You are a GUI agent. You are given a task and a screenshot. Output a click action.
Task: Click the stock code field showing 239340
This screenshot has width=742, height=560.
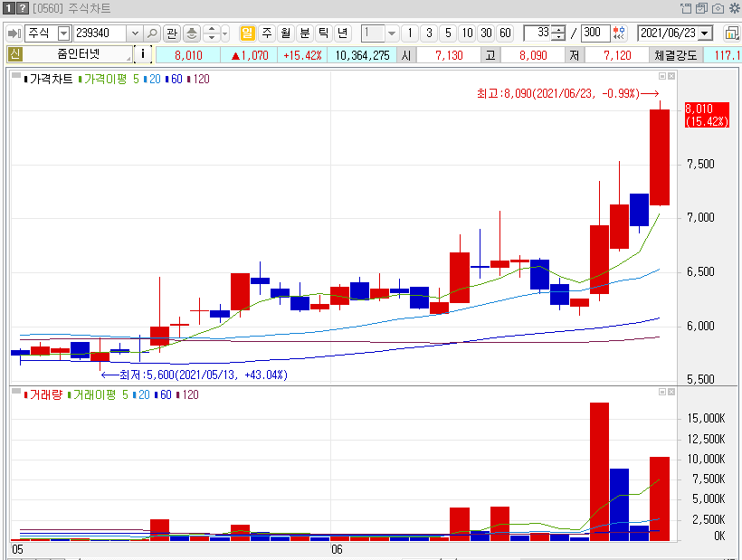pos(100,33)
